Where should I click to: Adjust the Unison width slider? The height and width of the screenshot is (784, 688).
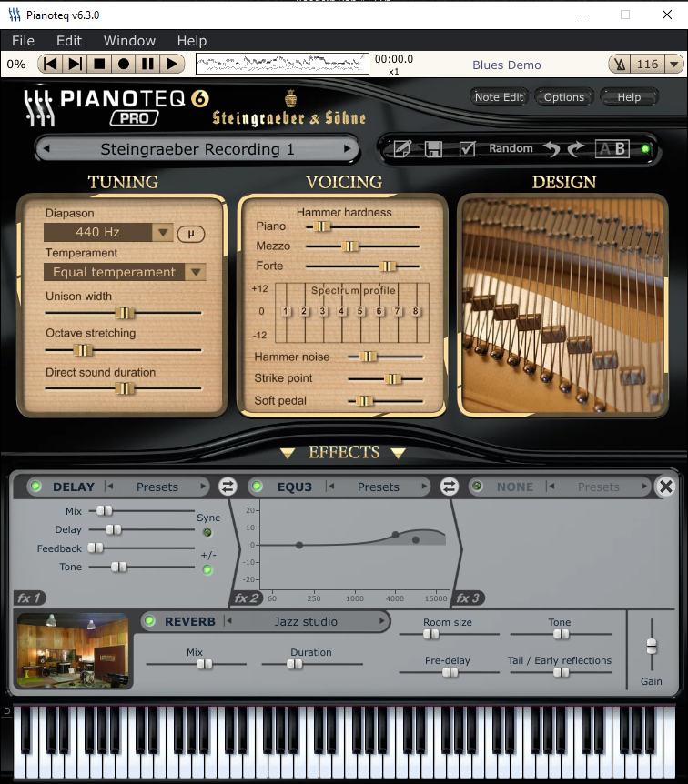123,313
